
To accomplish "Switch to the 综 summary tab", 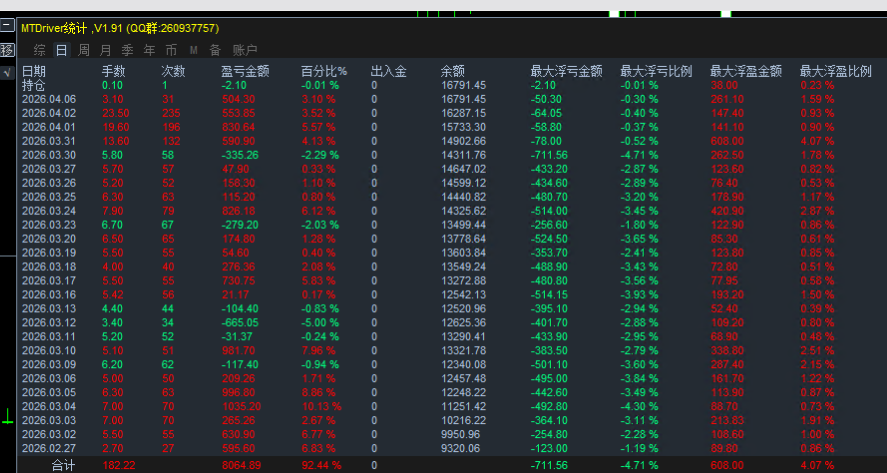I will 40,50.
